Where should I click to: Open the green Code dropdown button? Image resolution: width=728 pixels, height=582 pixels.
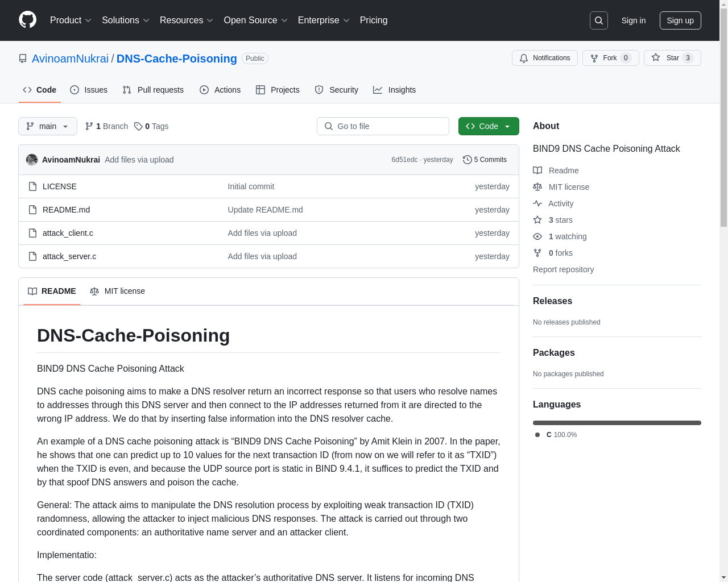point(489,126)
